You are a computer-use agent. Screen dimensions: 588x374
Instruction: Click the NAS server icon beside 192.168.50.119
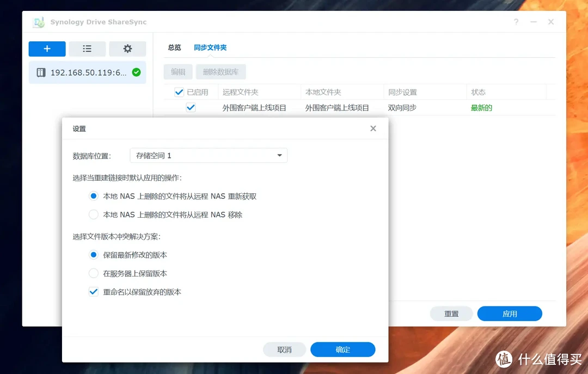click(x=40, y=72)
